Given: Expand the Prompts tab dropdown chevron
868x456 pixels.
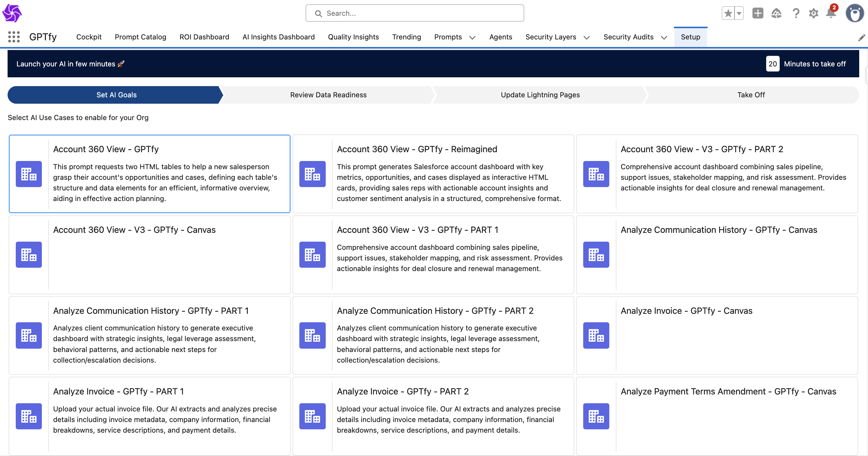Looking at the screenshot, I should pos(473,37).
